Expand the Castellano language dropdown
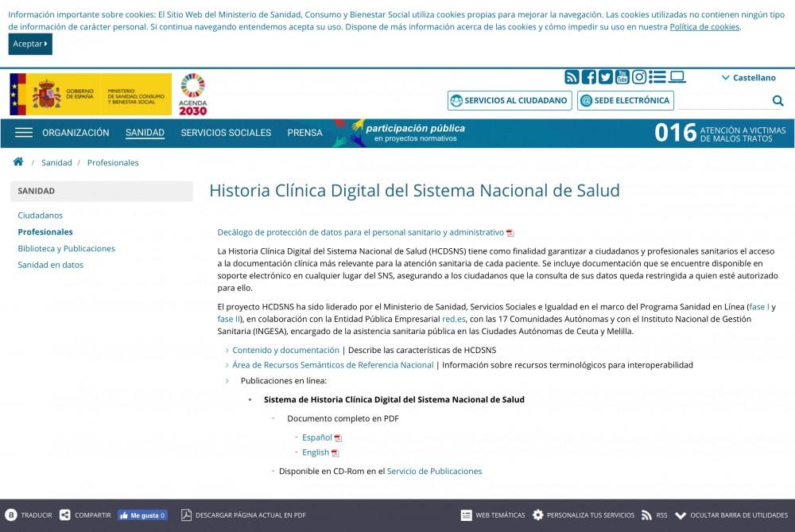Screen dimensions: 795x532 [748, 78]
